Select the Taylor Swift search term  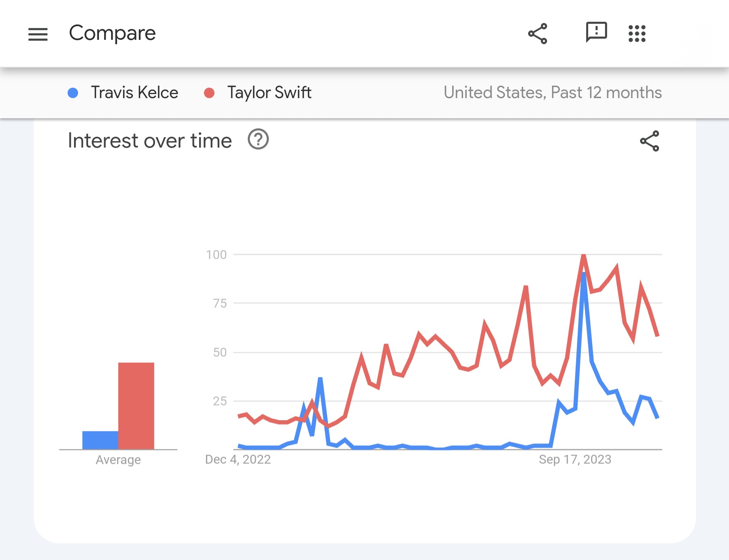click(269, 92)
